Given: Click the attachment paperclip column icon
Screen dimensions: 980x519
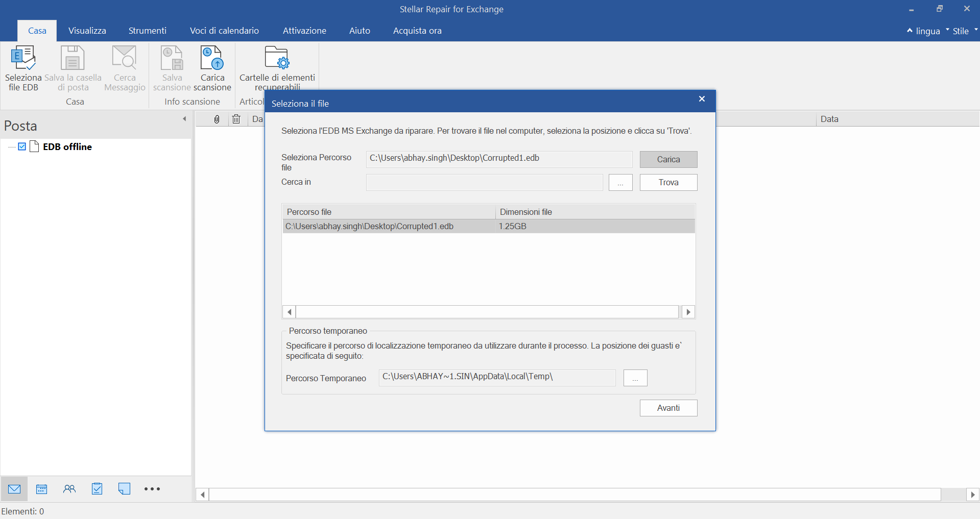Looking at the screenshot, I should point(217,119).
